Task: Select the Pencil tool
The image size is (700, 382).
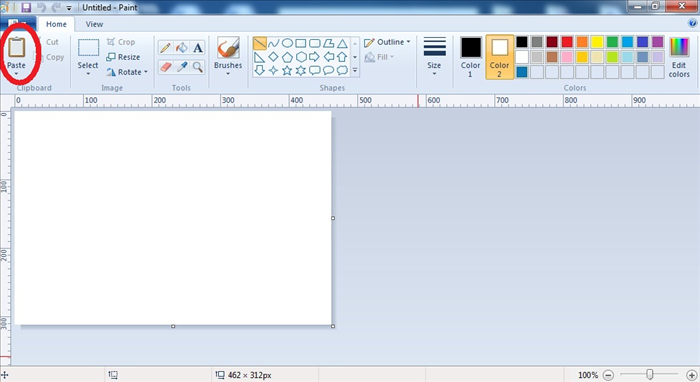Action: [165, 48]
